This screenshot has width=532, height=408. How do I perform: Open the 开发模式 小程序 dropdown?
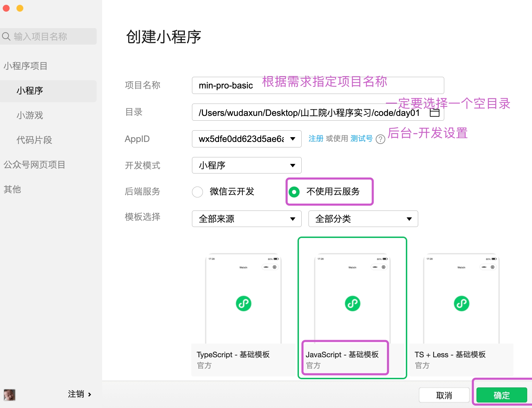[247, 165]
